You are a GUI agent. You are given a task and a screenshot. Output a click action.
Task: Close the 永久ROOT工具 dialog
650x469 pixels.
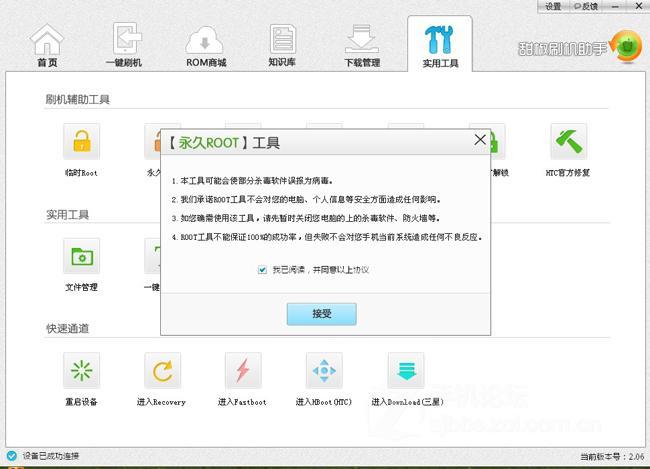point(479,141)
